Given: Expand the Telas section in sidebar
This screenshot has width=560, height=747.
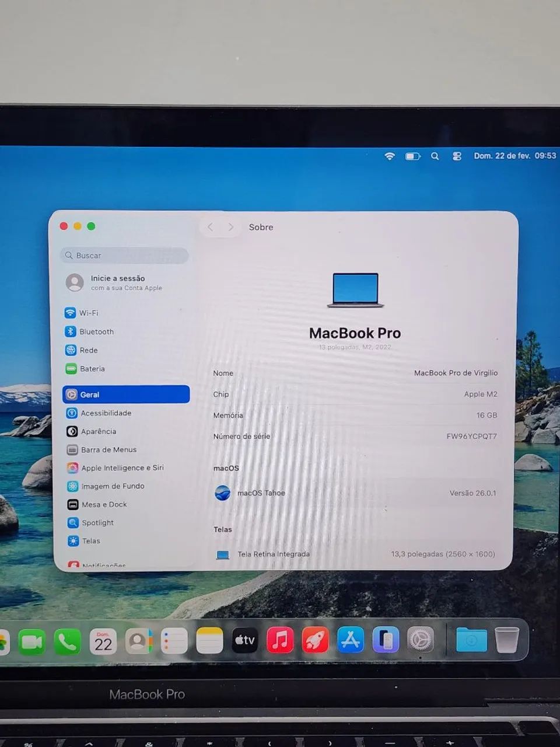Looking at the screenshot, I should [90, 541].
